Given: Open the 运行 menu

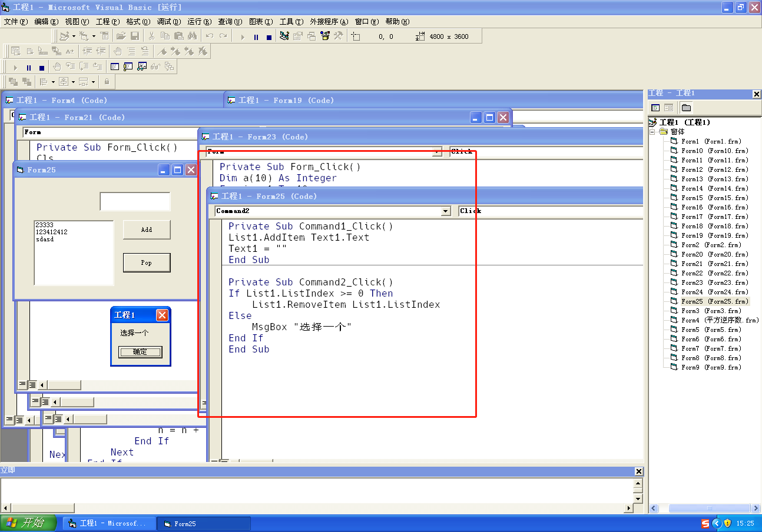Looking at the screenshot, I should point(200,22).
